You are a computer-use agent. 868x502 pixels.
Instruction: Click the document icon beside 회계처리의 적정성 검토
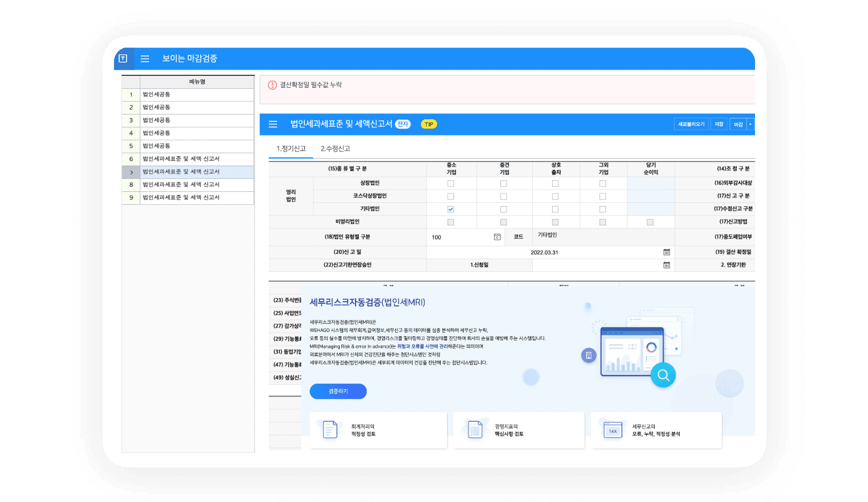point(330,429)
